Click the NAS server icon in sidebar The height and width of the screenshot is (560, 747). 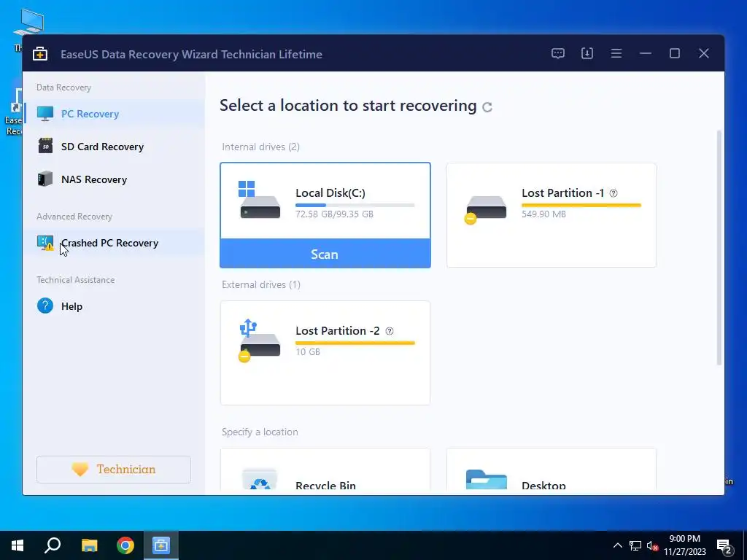pos(45,179)
